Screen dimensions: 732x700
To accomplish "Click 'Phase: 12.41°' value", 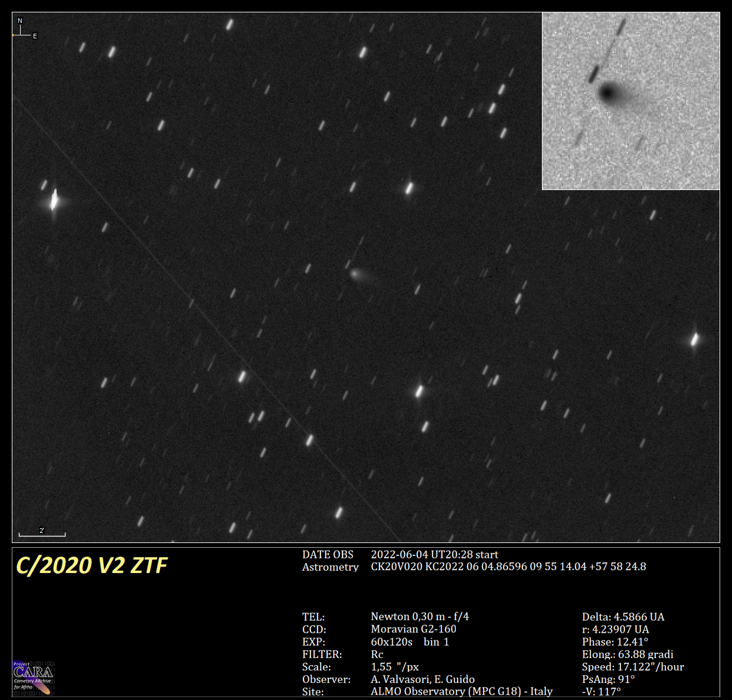I will (x=615, y=642).
